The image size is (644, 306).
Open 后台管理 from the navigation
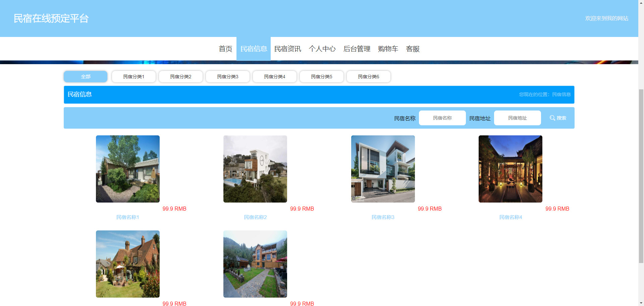pos(357,49)
